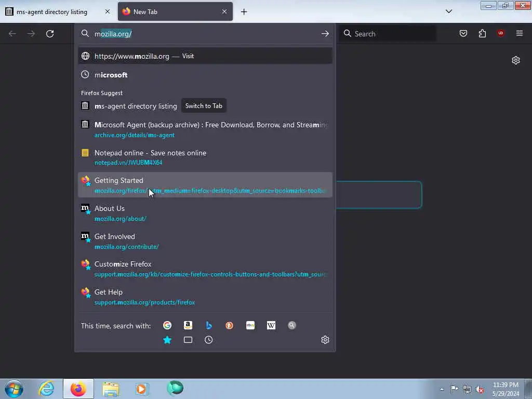Select the microsoft history suggestion
532x399 pixels.
coord(205,75)
